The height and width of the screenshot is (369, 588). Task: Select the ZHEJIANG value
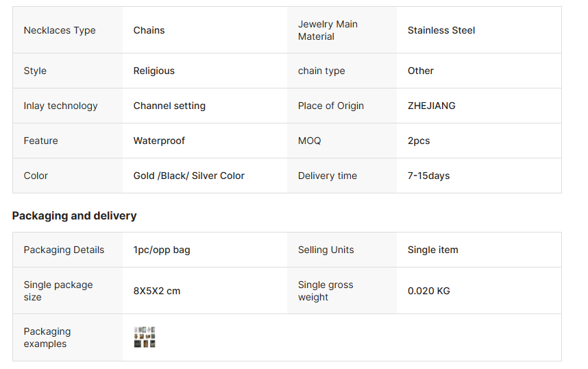[x=431, y=106]
